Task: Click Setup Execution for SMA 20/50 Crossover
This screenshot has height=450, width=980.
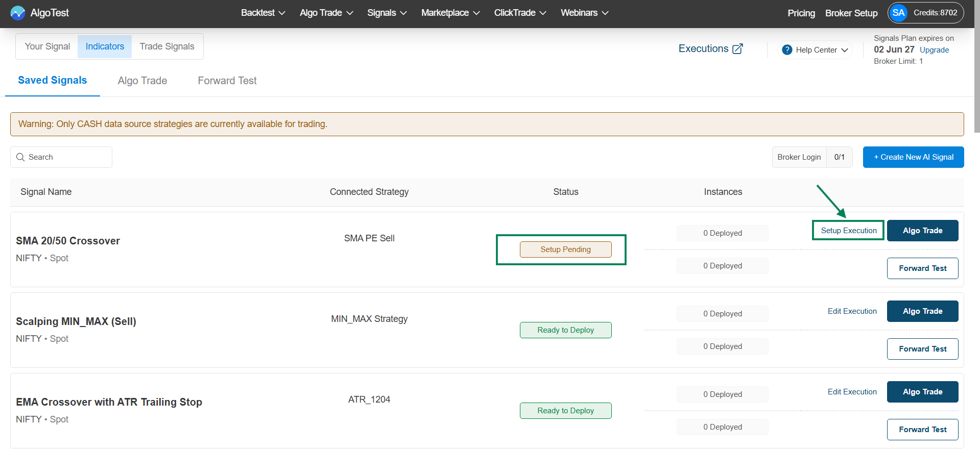Action: [x=848, y=231]
